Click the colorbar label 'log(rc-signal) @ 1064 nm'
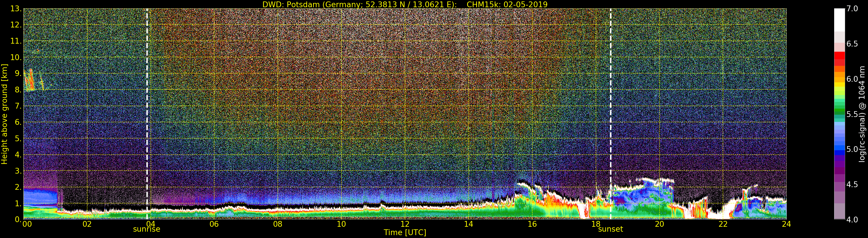 pos(862,114)
